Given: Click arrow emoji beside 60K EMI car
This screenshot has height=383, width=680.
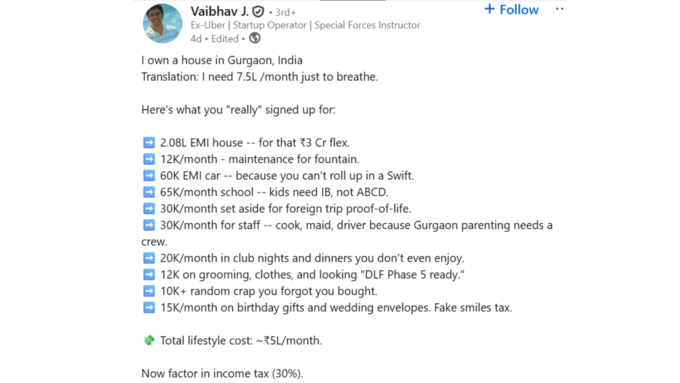Looking at the screenshot, I should click(149, 176).
